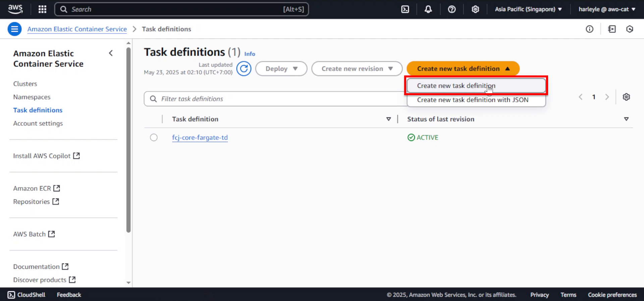The width and height of the screenshot is (644, 301).
Task: Open the fcj-core-fargate-td task definition link
Action: pyautogui.click(x=200, y=137)
